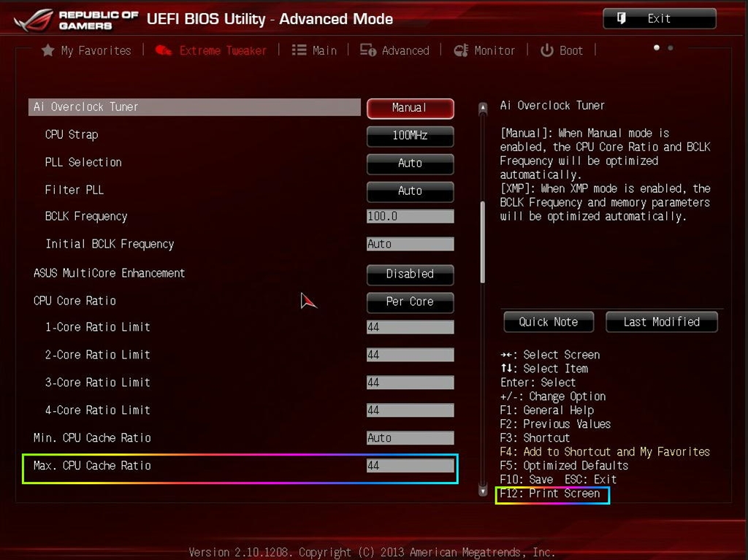The image size is (748, 560).
Task: Click the Version 2.10.1208 copyright text
Action: (x=372, y=553)
